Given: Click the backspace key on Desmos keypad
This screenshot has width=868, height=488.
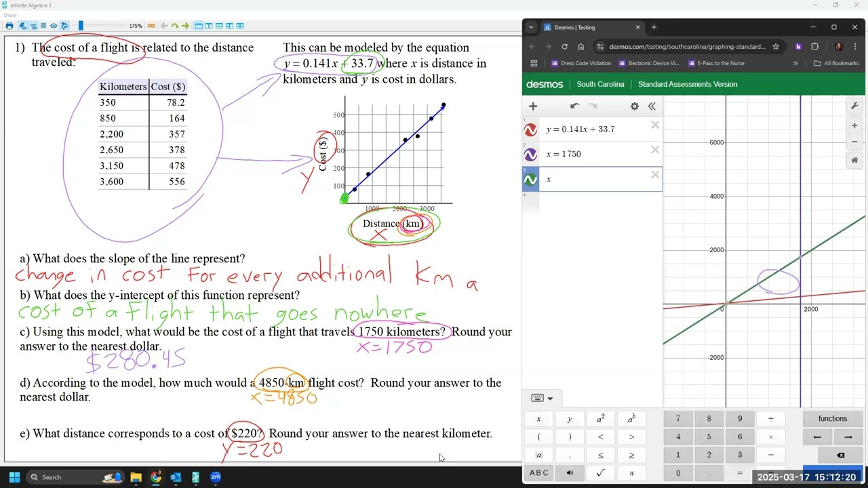Looking at the screenshot, I should (x=840, y=455).
